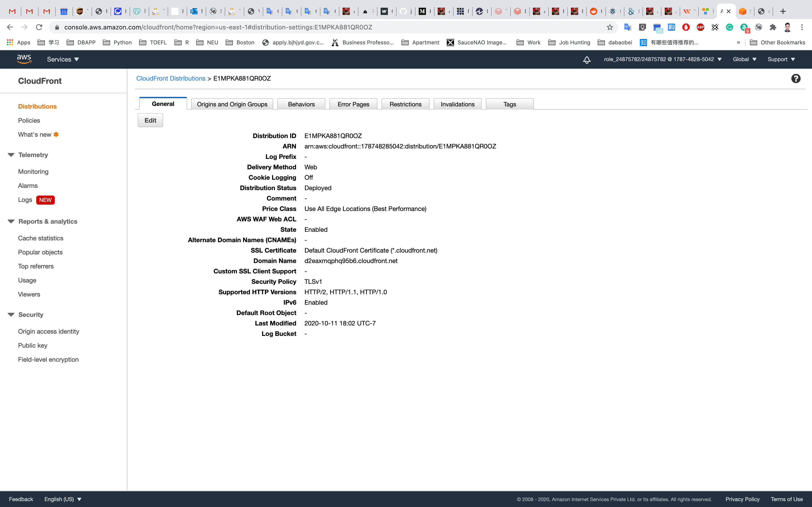Bookmark this page with star icon

click(x=610, y=27)
